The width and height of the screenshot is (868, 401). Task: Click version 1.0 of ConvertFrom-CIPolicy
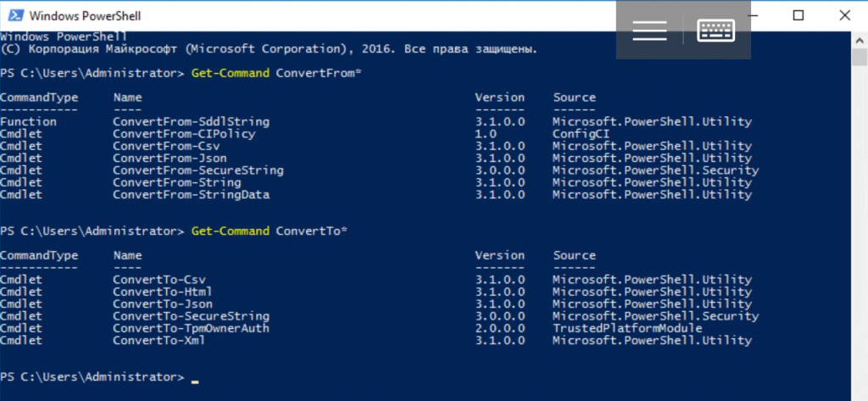click(x=486, y=133)
